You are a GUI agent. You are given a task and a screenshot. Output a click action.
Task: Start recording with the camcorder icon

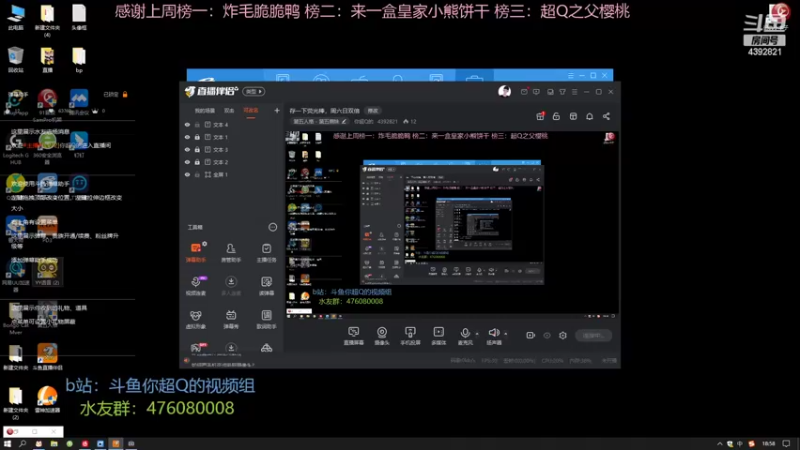coord(531,335)
